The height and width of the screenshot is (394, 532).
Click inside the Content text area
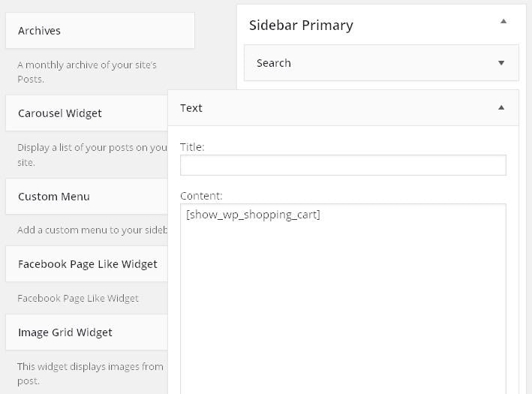(x=343, y=300)
